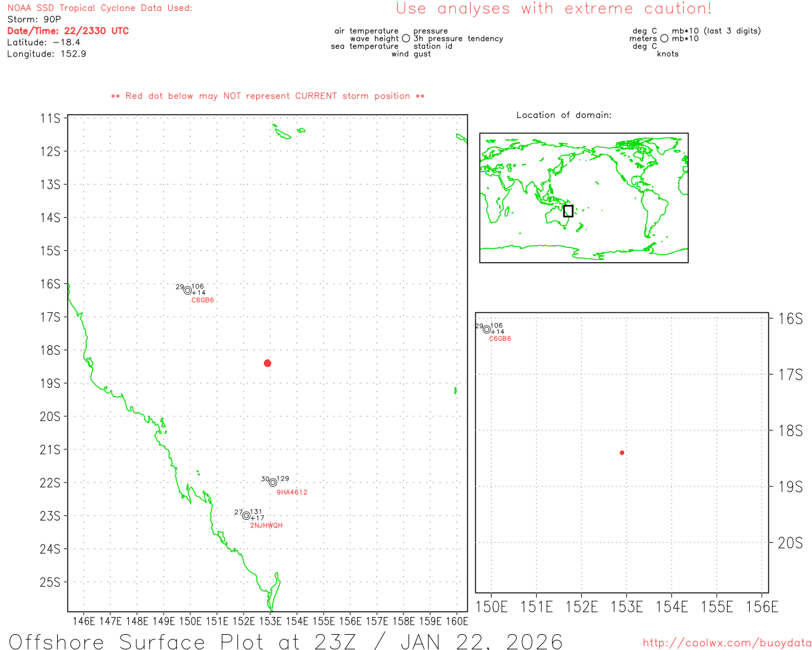
Task: Click the 'Location of domain:' label
Action: [564, 115]
